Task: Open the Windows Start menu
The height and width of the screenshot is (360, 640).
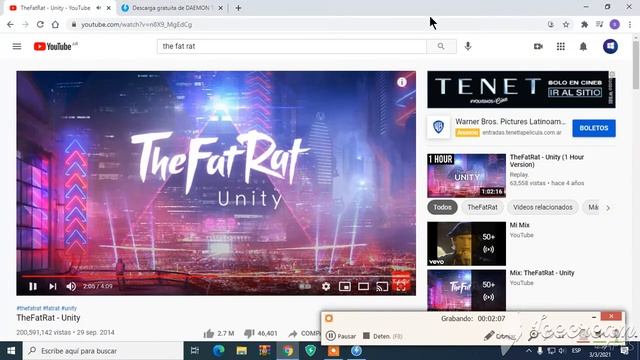Action: (11, 351)
